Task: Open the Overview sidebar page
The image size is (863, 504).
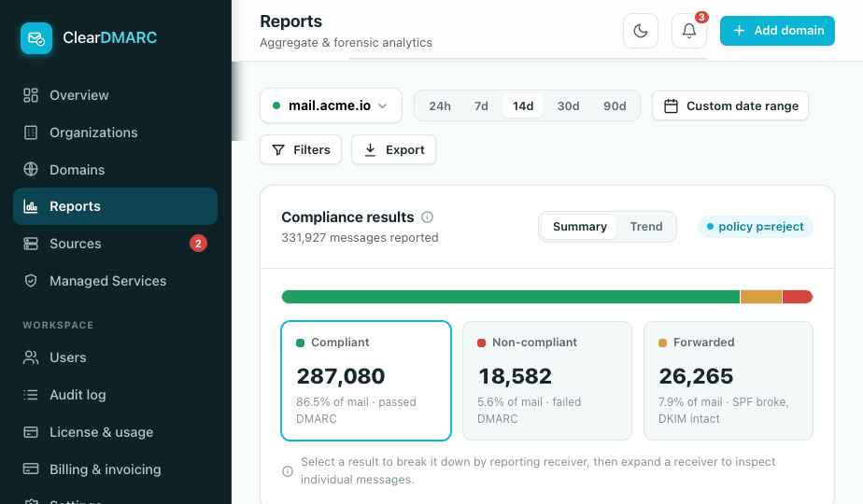Action: click(x=115, y=95)
